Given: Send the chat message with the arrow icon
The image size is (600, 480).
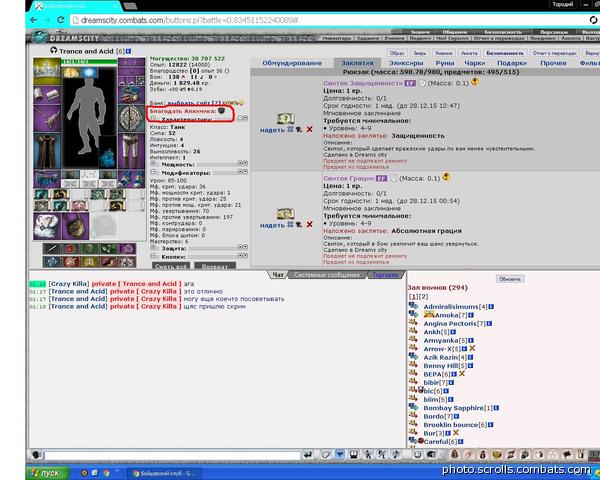Looking at the screenshot, I should tap(308, 455).
